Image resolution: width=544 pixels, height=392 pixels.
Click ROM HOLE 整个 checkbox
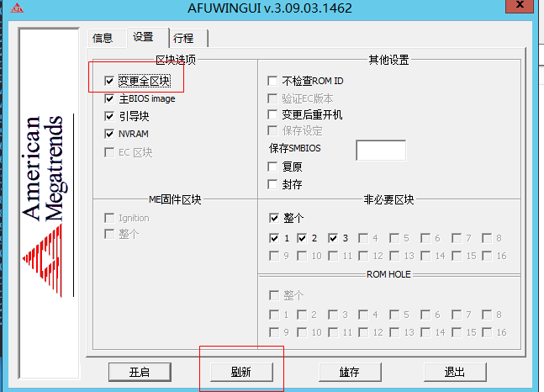274,296
